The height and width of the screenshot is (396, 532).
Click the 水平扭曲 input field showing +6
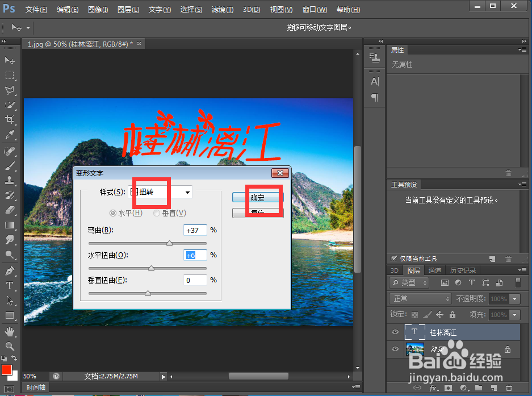[x=195, y=256]
